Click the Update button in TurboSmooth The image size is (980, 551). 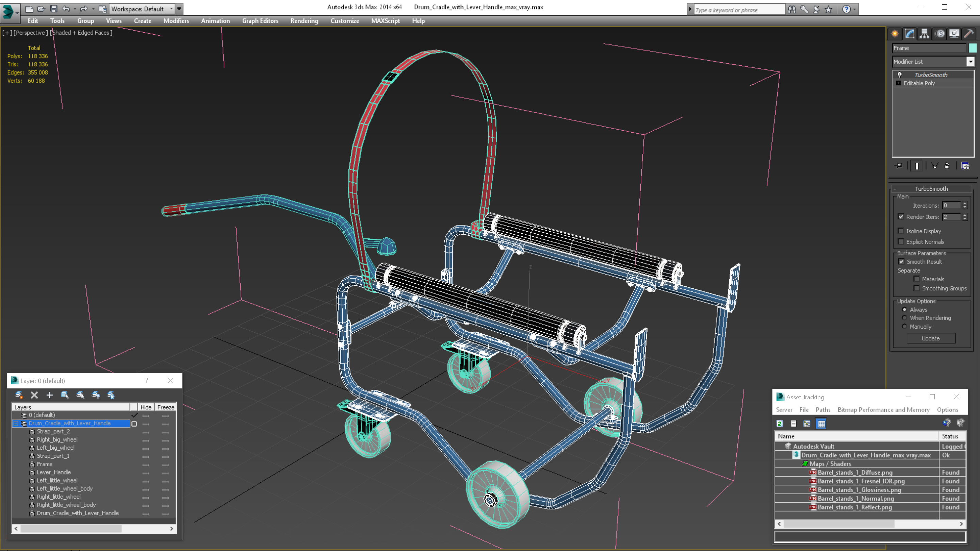coord(931,338)
